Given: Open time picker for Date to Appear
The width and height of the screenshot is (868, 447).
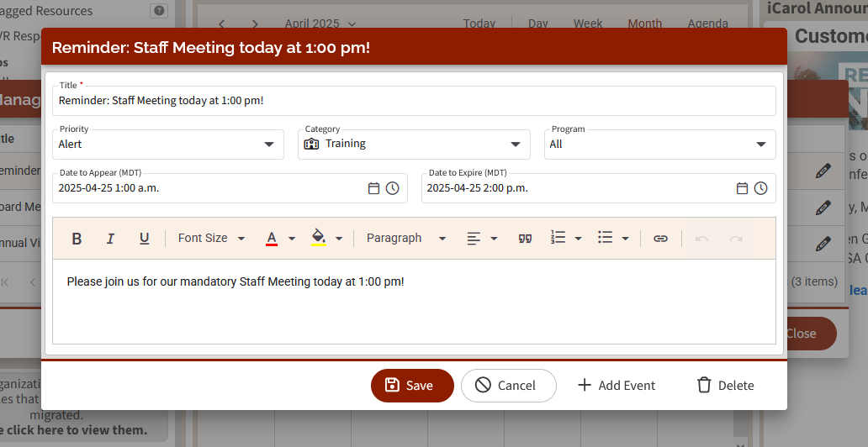Looking at the screenshot, I should click(x=392, y=188).
